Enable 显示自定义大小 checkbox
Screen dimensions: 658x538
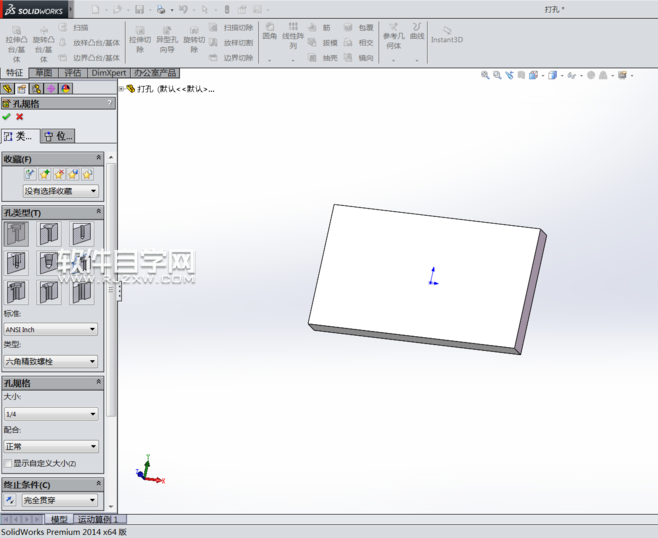tap(8, 463)
